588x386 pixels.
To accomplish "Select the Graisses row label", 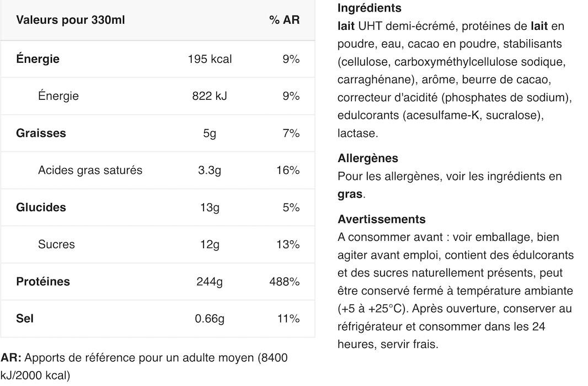I will tap(41, 133).
